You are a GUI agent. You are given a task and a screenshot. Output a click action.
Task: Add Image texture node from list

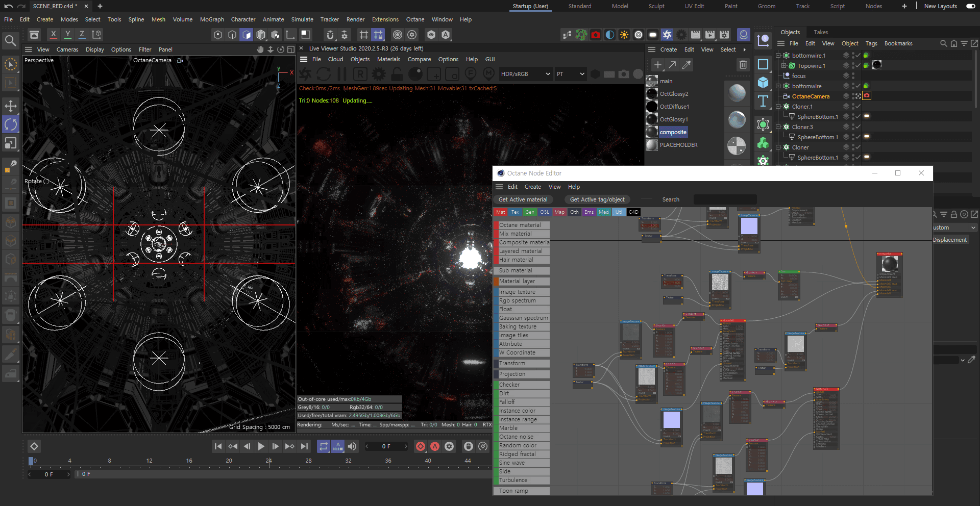coord(522,292)
